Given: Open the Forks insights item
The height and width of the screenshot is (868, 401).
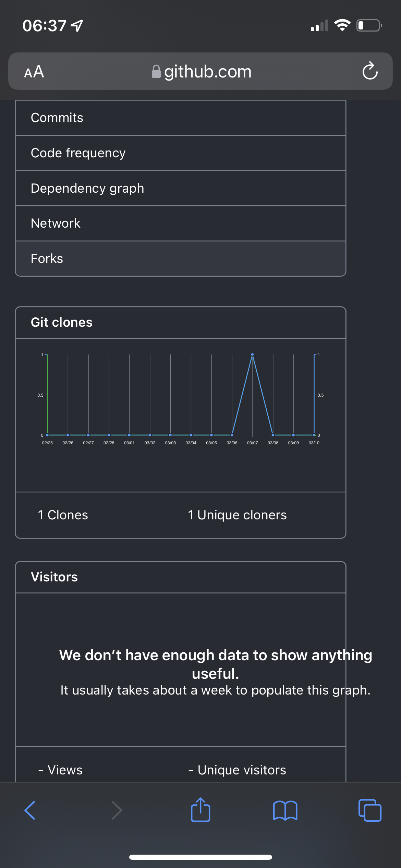Looking at the screenshot, I should coord(181,258).
